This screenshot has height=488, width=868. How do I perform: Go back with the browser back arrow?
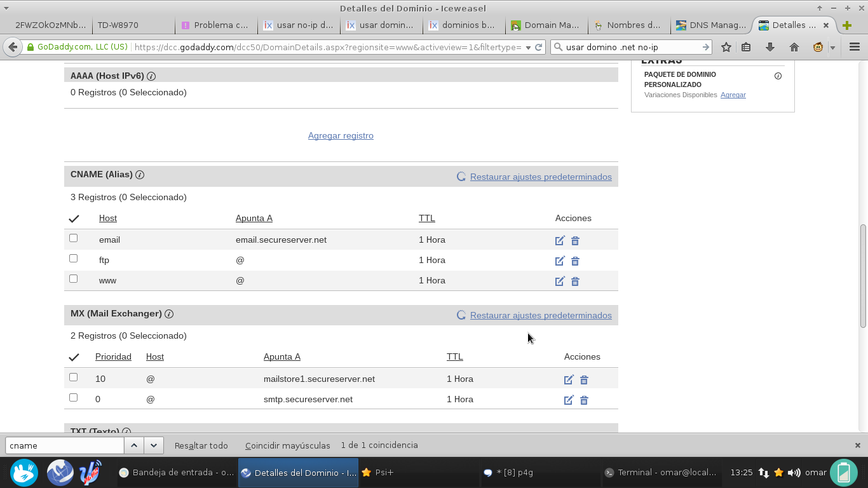13,47
